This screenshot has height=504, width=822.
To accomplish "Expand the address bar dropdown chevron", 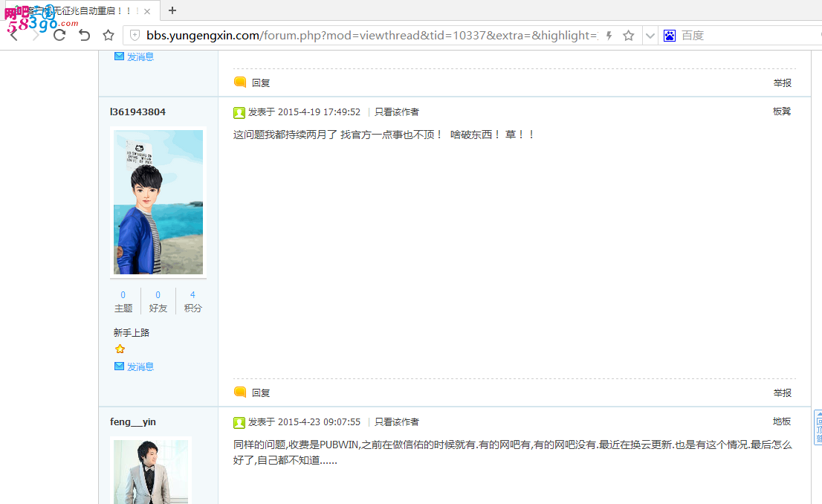I will (x=650, y=36).
